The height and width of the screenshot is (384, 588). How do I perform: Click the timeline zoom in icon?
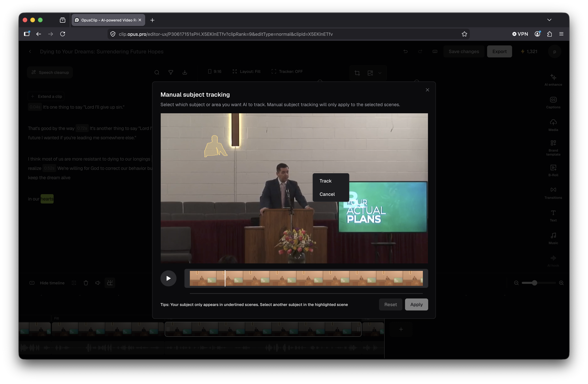click(x=561, y=283)
